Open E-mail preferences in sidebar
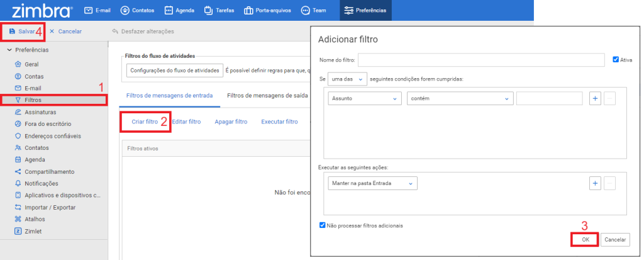 [33, 88]
